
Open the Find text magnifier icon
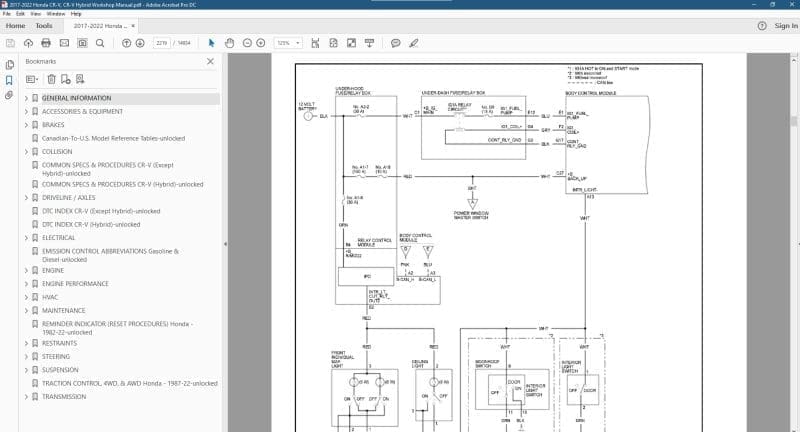(x=100, y=43)
